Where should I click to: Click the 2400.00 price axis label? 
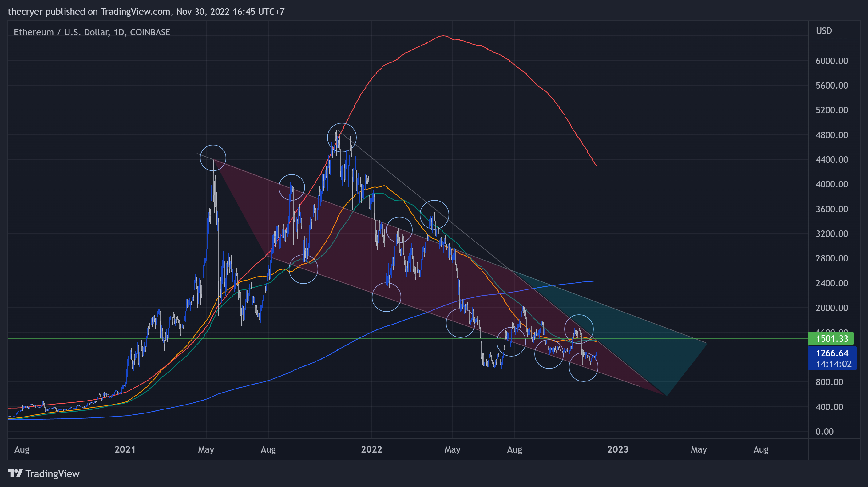pyautogui.click(x=832, y=283)
